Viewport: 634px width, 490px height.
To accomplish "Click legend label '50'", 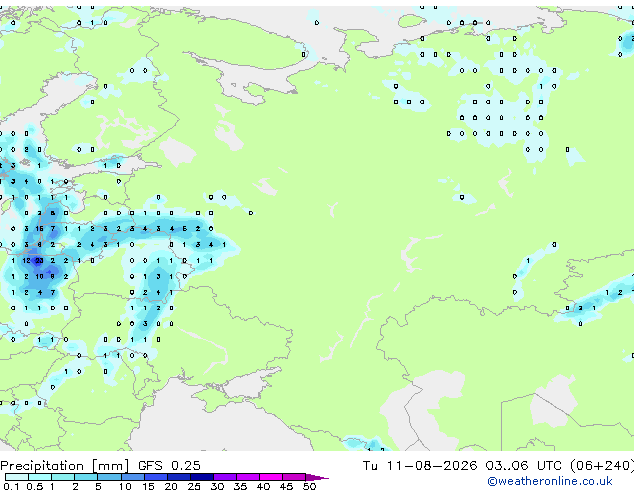I will tap(309, 486).
